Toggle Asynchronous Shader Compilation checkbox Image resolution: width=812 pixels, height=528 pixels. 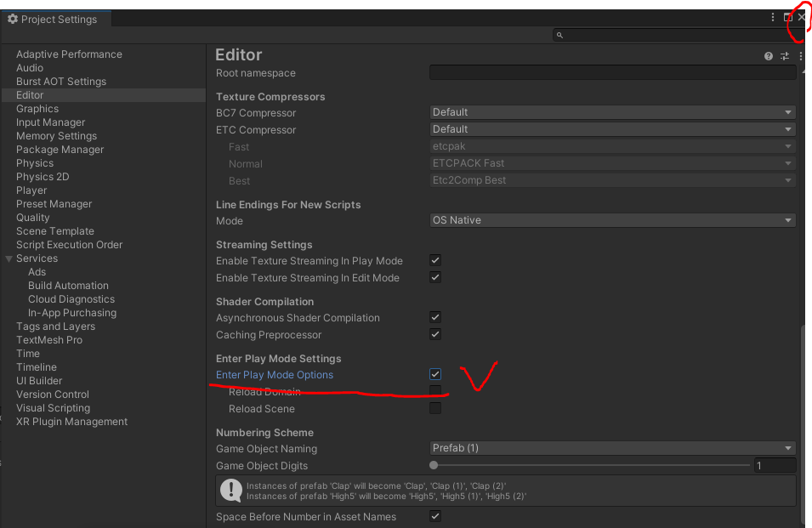coord(435,318)
